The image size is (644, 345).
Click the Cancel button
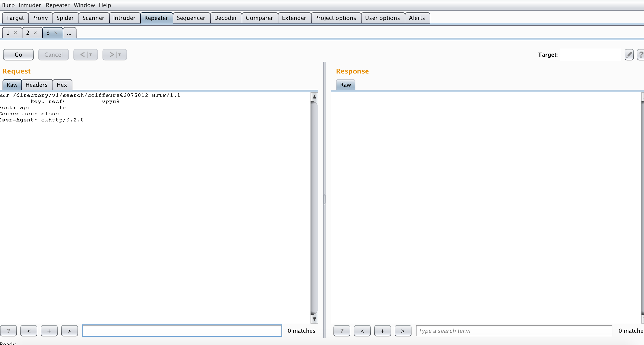(53, 55)
